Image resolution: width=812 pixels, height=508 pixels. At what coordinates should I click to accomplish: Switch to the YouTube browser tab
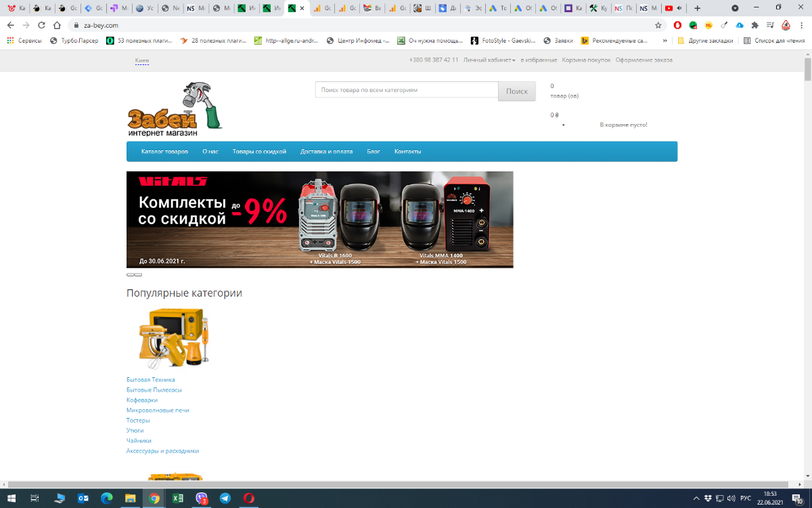click(675, 8)
